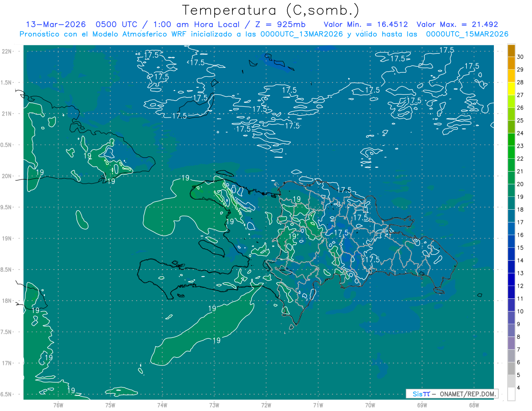This screenshot has width=532, height=411.
Task: Click the '16' label on the color scale
Action: click(521, 235)
